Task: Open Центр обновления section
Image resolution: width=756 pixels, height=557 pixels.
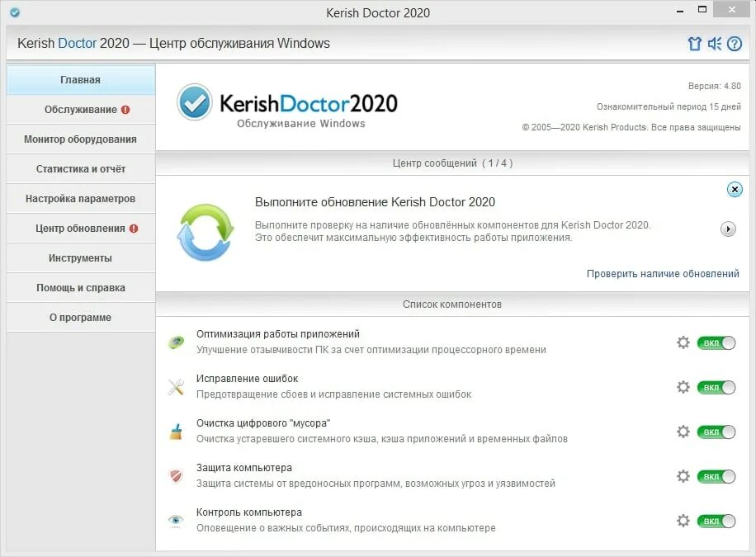Action: click(81, 228)
